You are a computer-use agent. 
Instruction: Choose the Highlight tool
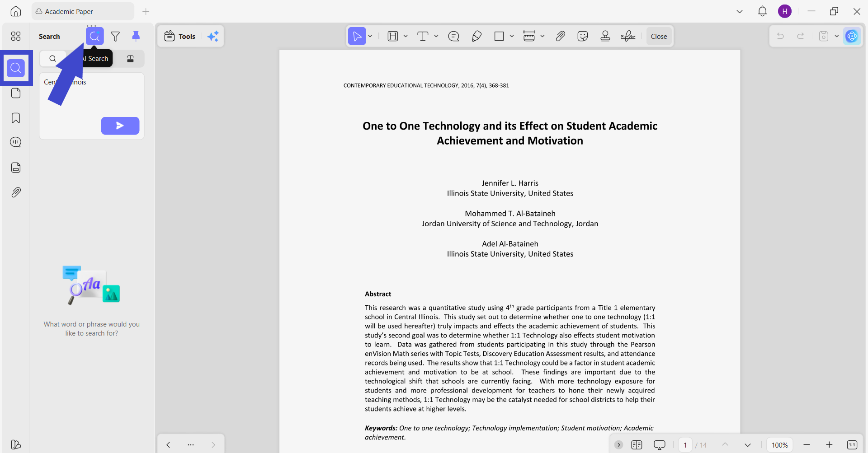coord(393,36)
